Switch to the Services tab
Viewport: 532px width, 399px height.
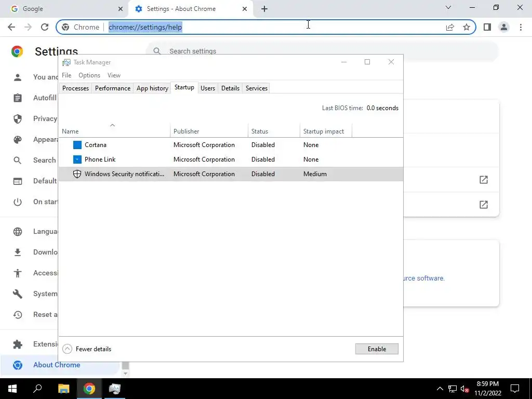[x=257, y=88]
